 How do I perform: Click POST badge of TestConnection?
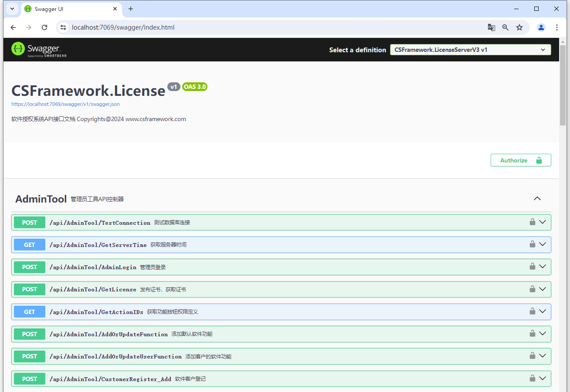tap(30, 223)
